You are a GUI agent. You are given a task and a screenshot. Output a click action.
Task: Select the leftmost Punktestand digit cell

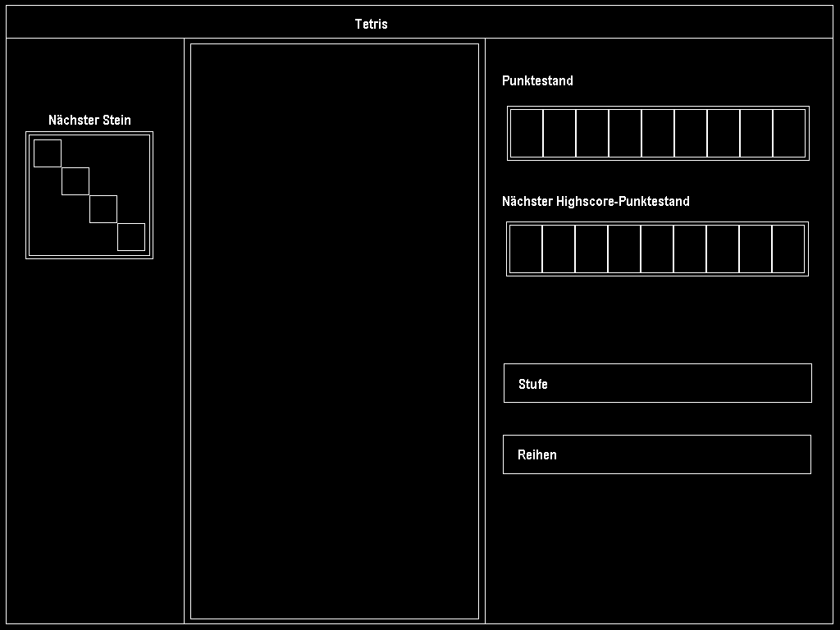click(527, 133)
